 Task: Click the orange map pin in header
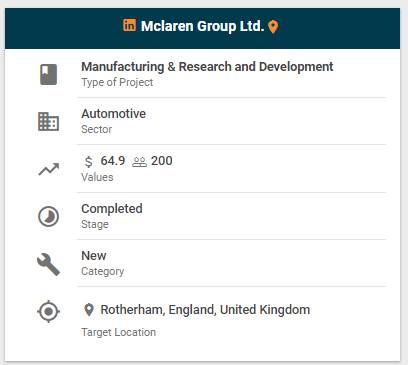pos(273,27)
